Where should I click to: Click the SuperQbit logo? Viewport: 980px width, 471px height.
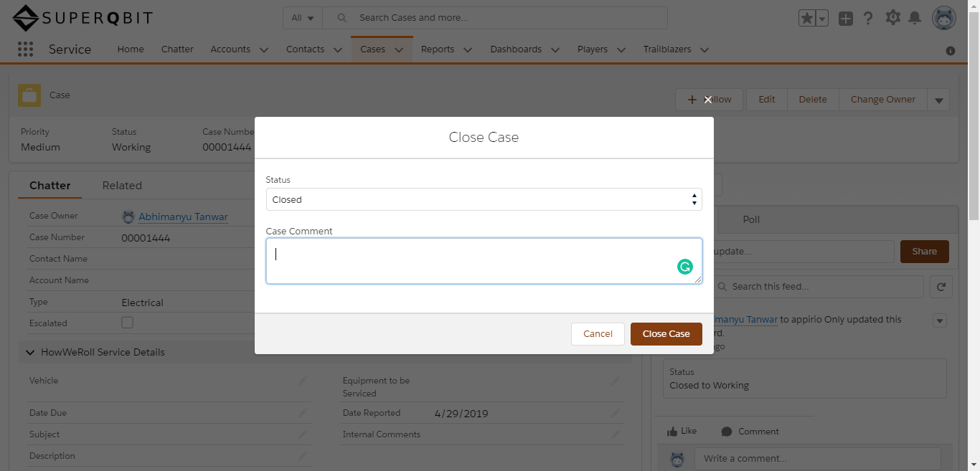(83, 19)
